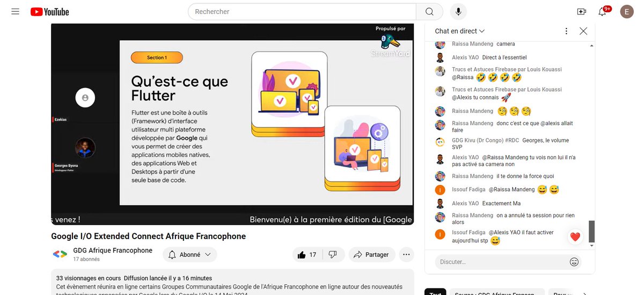Open the GDG Afrique Francophone channel name
Viewport: 644px width, 295px height.
113,250
